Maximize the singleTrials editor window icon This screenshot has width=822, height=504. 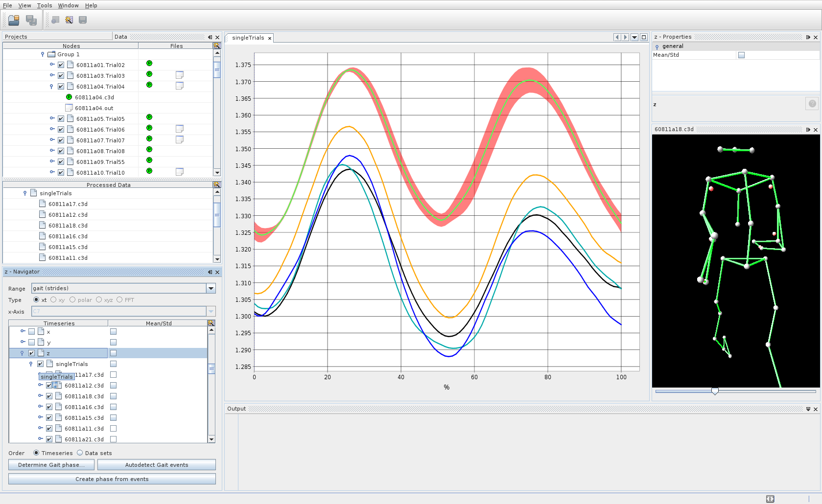tap(644, 37)
